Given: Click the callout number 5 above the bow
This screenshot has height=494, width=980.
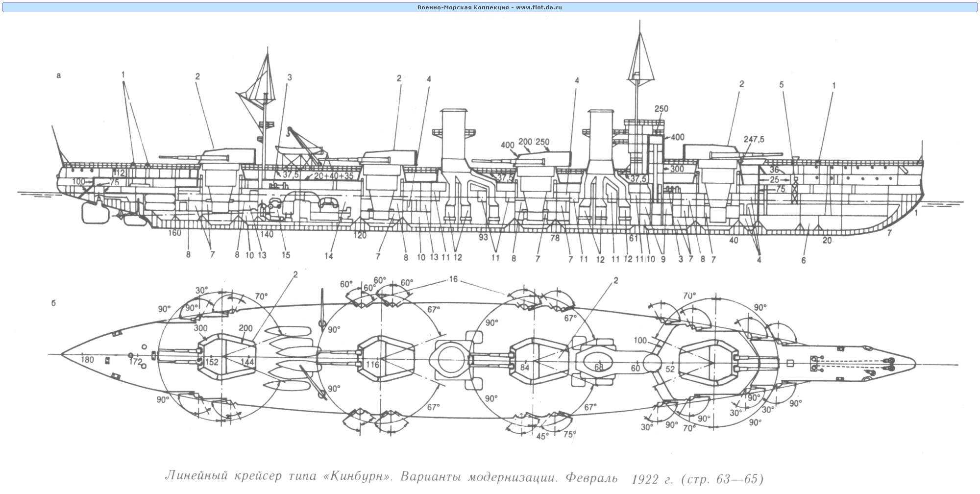Looking at the screenshot, I should pyautogui.click(x=782, y=85).
